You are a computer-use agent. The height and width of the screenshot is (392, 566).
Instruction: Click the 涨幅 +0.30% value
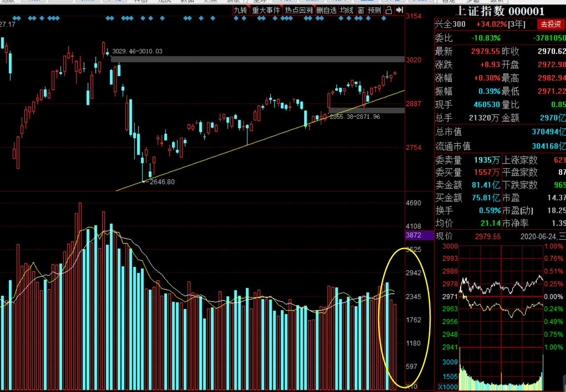487,78
